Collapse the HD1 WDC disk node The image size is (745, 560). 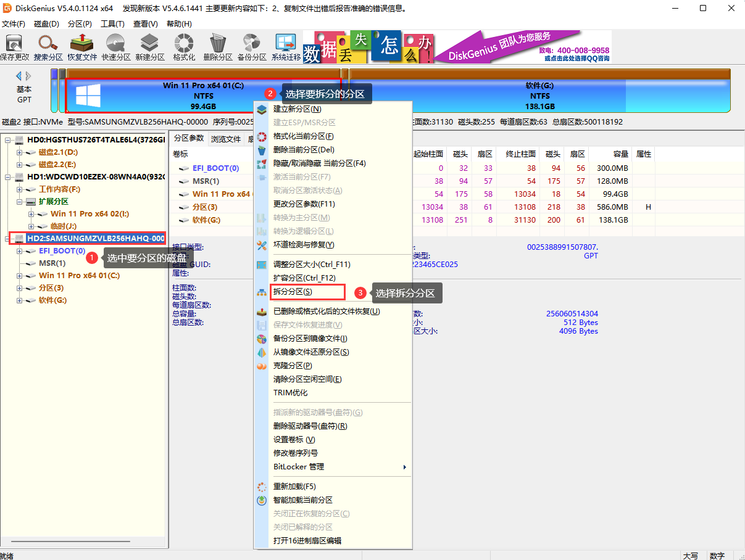(8, 177)
